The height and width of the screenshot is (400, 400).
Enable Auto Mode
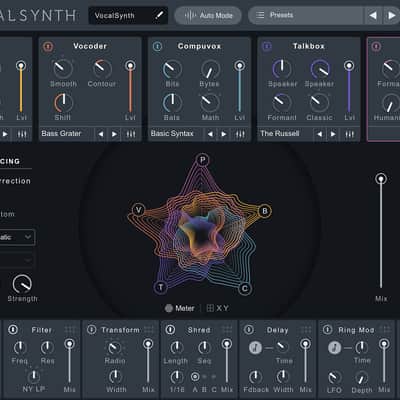[208, 15]
